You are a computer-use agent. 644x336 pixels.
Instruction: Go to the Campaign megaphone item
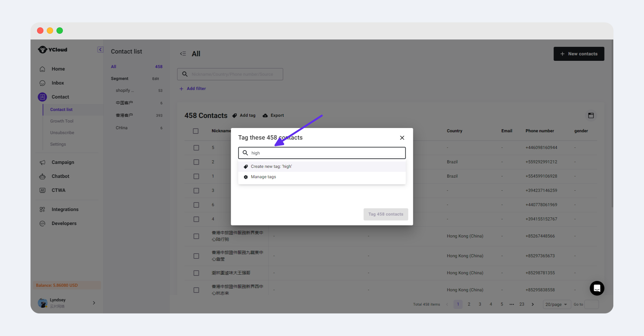[x=63, y=162]
